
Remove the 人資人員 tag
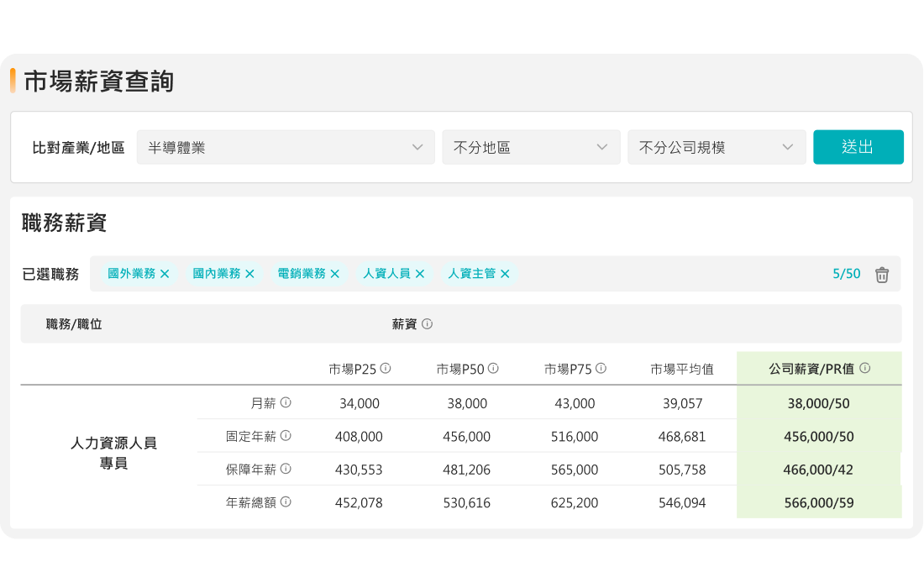(x=420, y=274)
